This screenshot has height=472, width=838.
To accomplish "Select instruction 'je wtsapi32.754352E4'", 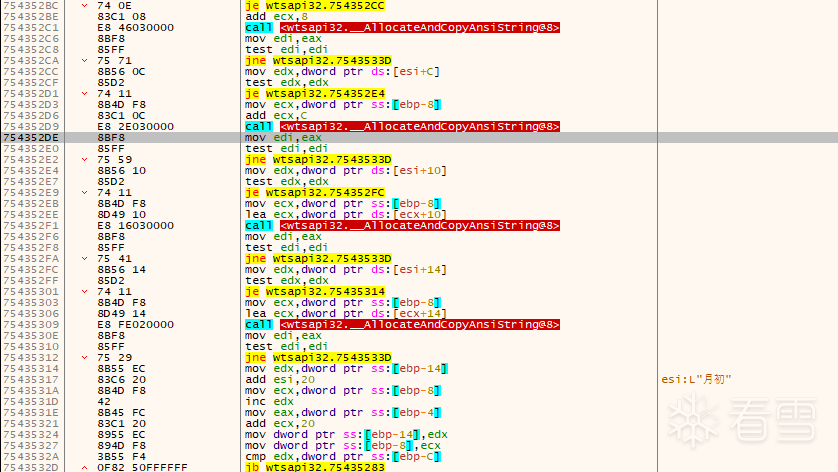I will 315,94.
